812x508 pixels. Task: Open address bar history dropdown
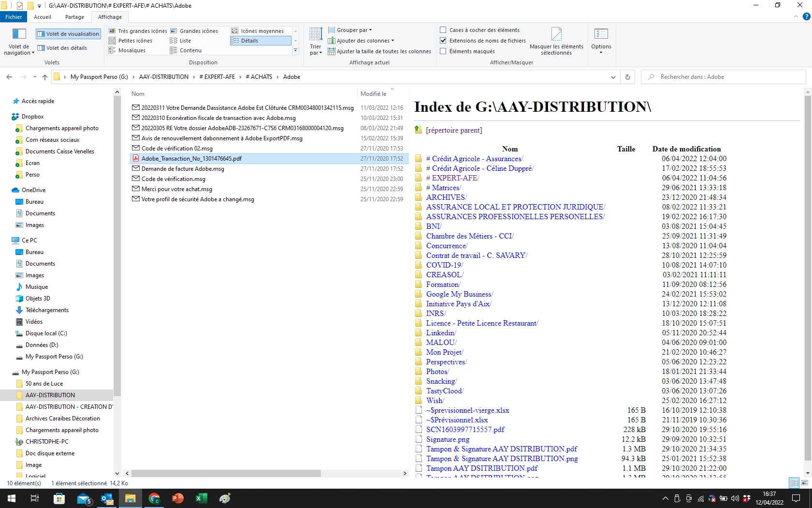click(x=613, y=77)
